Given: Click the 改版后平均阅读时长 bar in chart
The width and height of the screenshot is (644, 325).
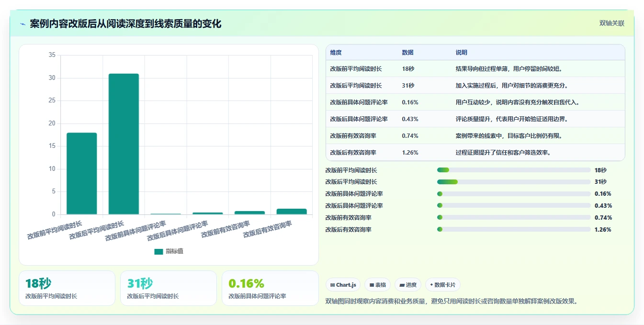Looking at the screenshot, I should pos(124,144).
